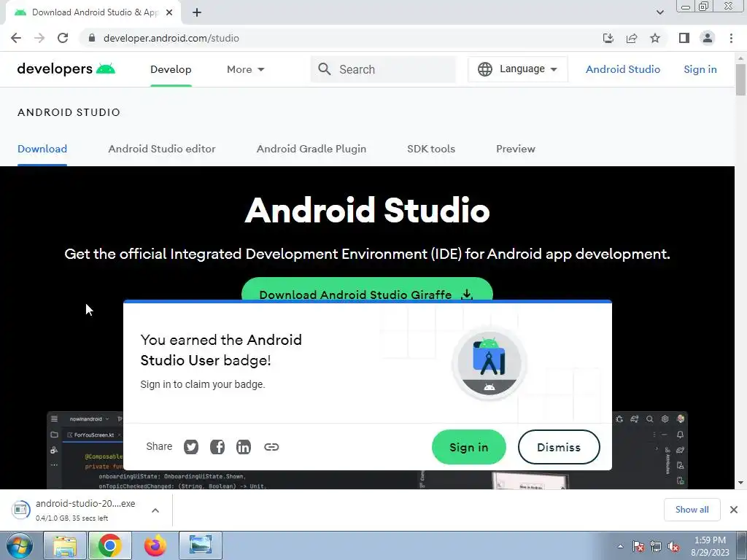Expand the download item options chevron
This screenshot has width=747, height=560.
(155, 510)
